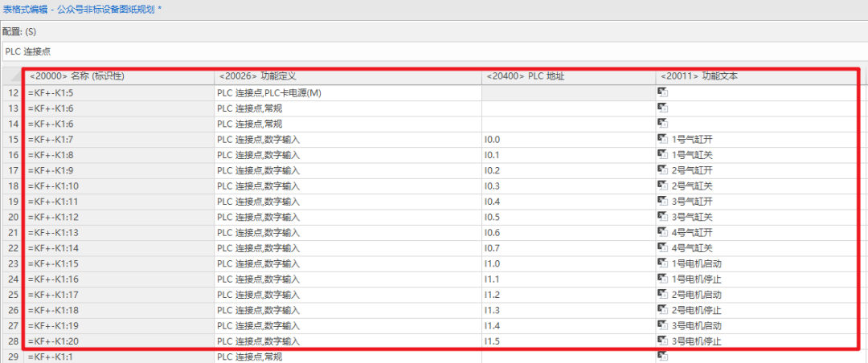Image resolution: width=868 pixels, height=363 pixels.
Task: Select row header number 23
Action: tap(13, 263)
